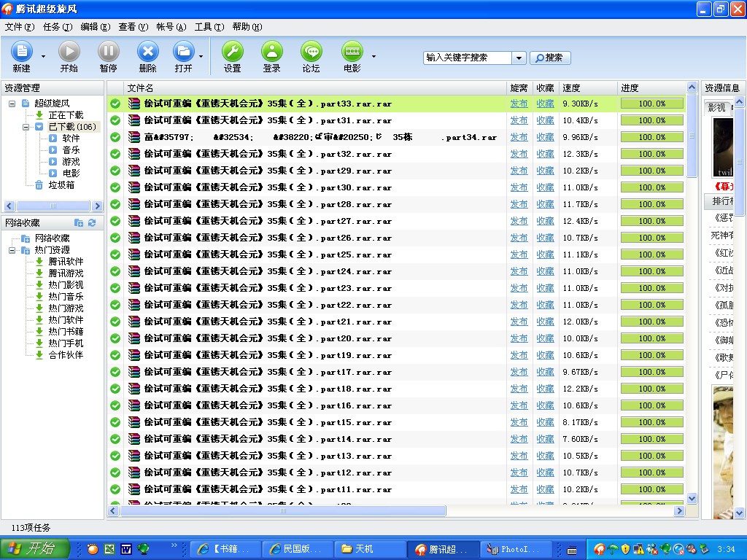
Task: Open the 工具(T) menu
Action: [209, 27]
